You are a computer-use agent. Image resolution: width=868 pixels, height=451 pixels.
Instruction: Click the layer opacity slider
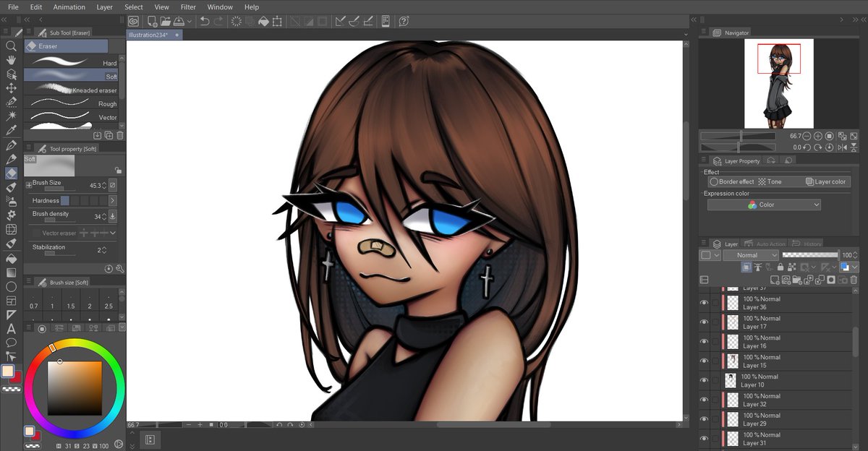coord(810,255)
